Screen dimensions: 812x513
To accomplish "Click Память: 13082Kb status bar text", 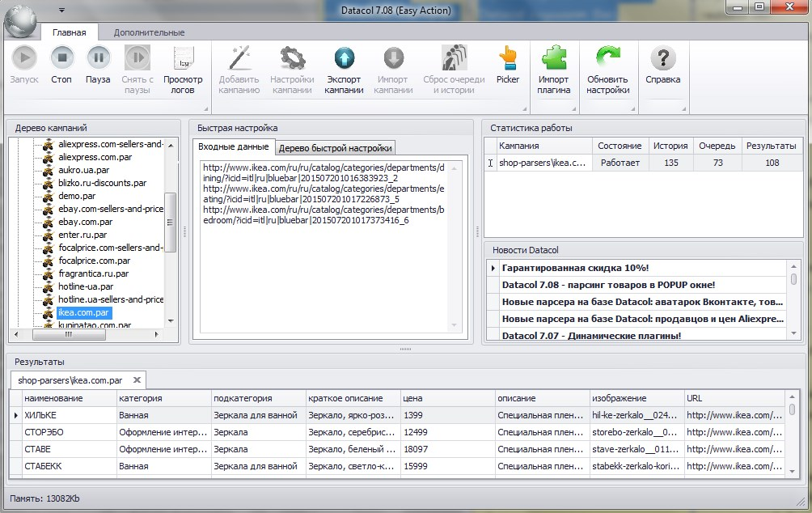I will click(x=44, y=498).
